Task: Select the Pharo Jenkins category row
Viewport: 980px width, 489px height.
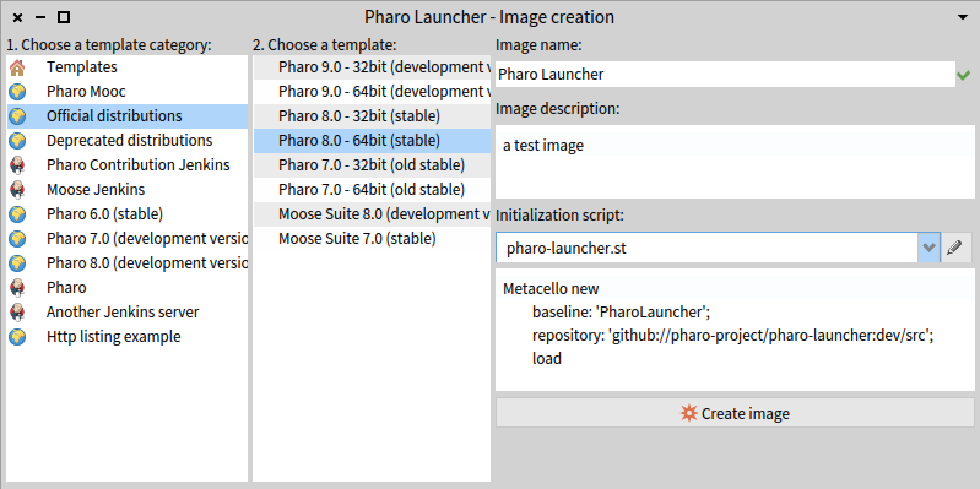Action: (x=127, y=288)
